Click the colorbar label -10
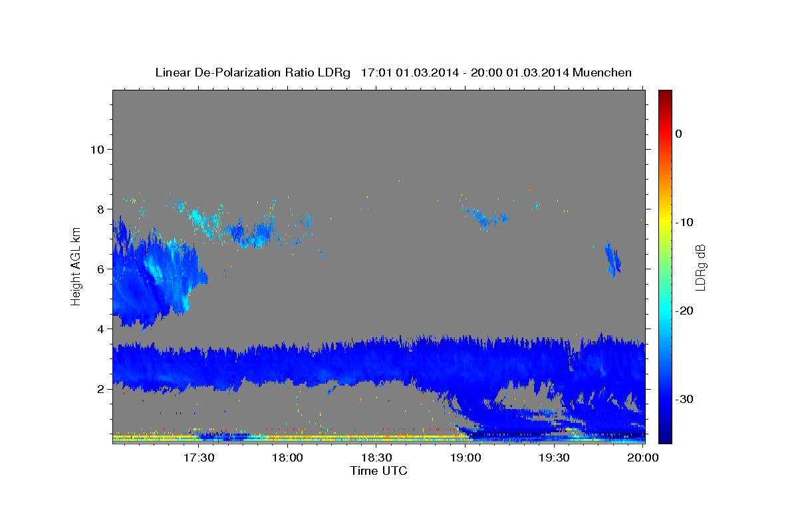Image resolution: width=798 pixels, height=532 pixels. pos(684,222)
